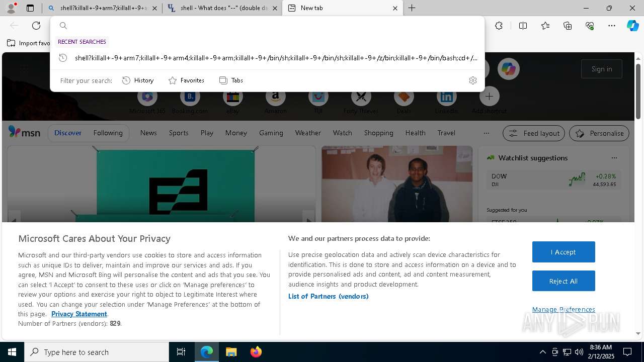Screen dimensions: 644x362
Task: Click the Copilot icon on the new tab page
Action: click(508, 69)
